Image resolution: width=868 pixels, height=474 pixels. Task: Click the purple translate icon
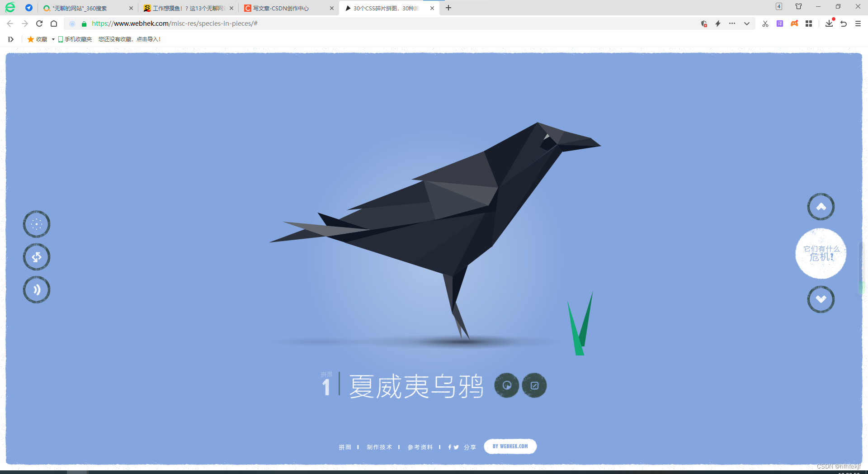780,24
